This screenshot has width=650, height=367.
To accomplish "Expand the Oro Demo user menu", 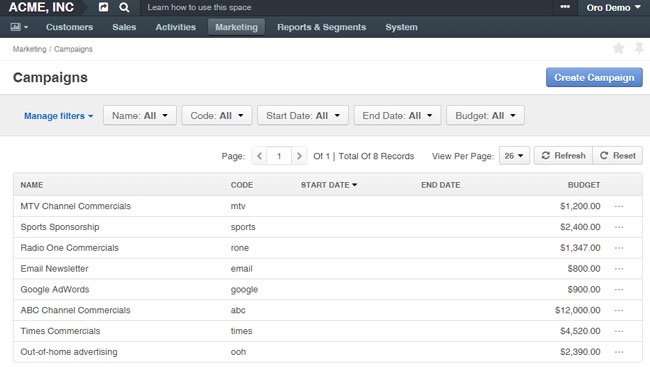I will click(x=613, y=7).
